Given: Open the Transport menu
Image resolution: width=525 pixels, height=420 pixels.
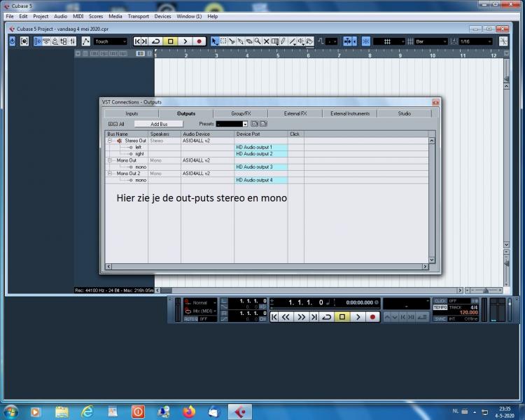Looking at the screenshot, I should click(139, 16).
